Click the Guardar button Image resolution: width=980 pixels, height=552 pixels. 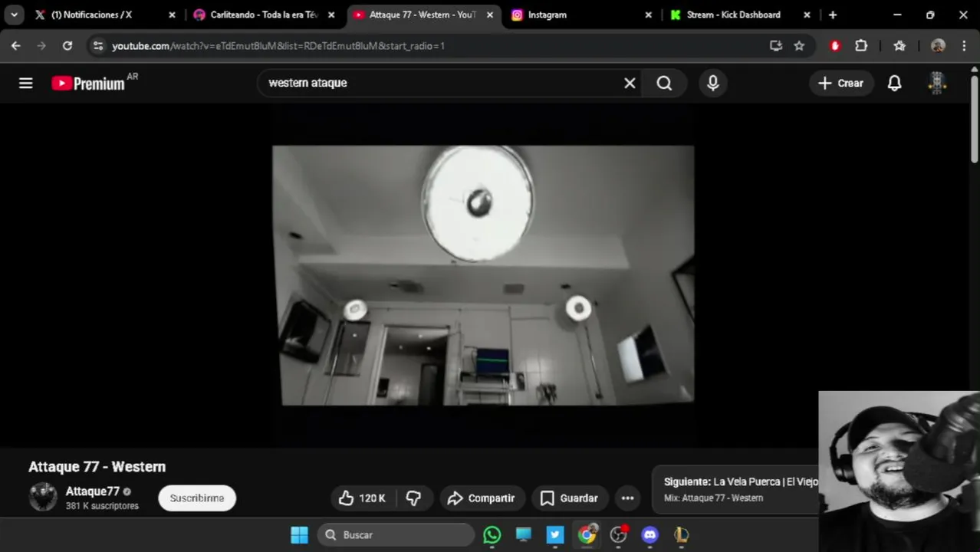[569, 498]
